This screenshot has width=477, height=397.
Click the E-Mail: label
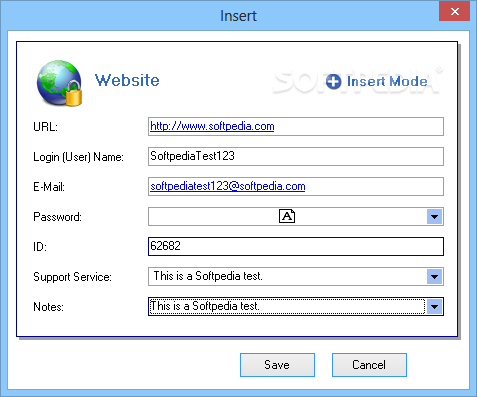click(49, 187)
